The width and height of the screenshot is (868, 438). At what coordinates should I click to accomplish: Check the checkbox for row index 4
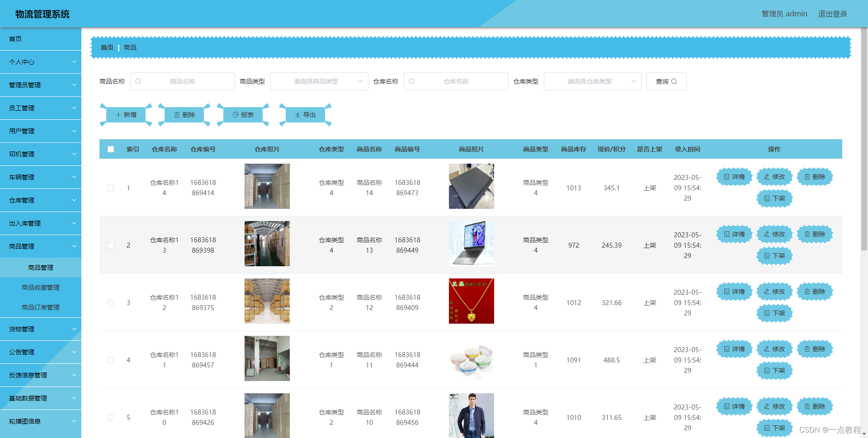click(x=110, y=360)
